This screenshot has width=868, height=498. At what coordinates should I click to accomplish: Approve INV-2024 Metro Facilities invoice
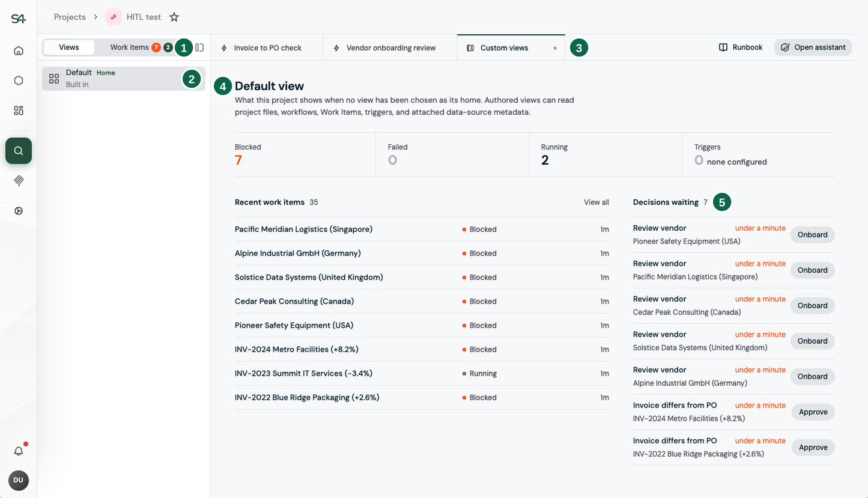813,412
